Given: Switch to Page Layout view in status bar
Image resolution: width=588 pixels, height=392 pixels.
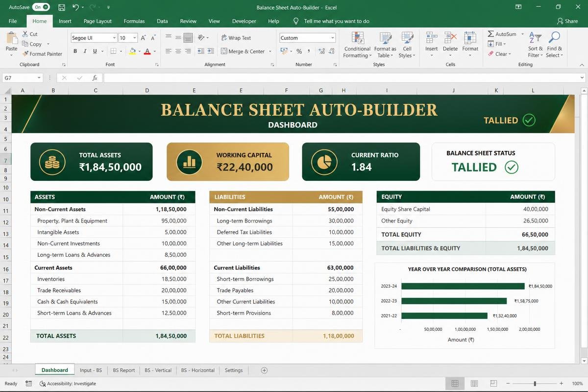Looking at the screenshot, I should (474, 384).
